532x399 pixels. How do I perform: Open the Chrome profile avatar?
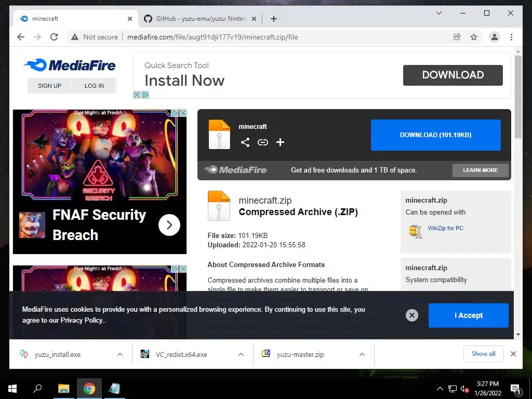pyautogui.click(x=495, y=37)
